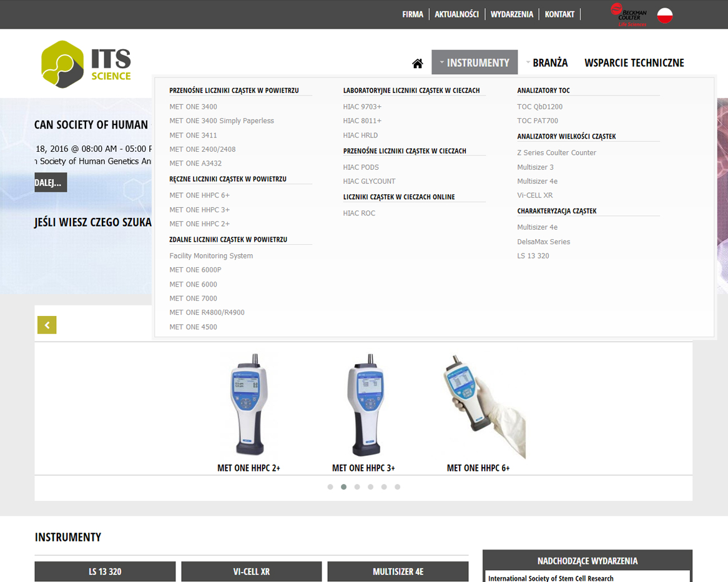Select second carousel pagination dot

343,487
